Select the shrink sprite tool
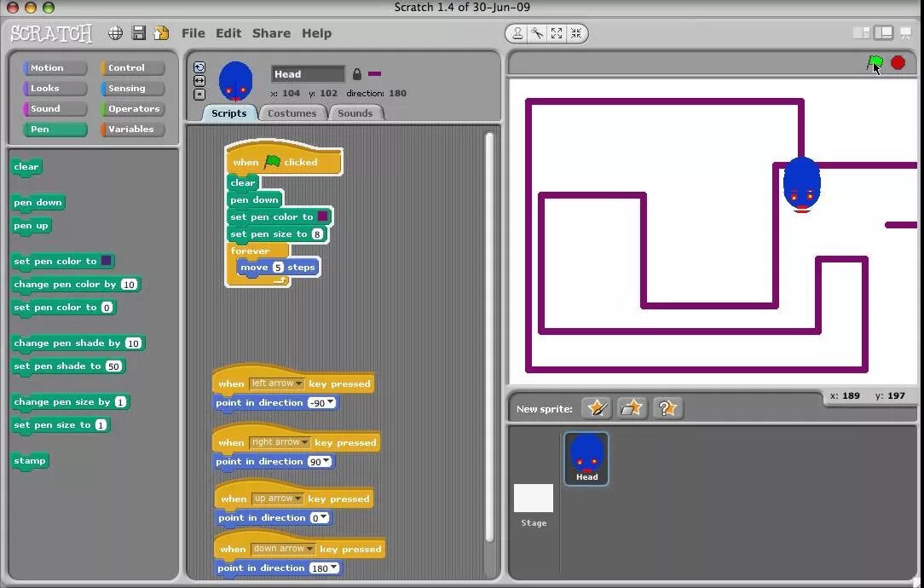Image resolution: width=924 pixels, height=588 pixels. coord(575,33)
